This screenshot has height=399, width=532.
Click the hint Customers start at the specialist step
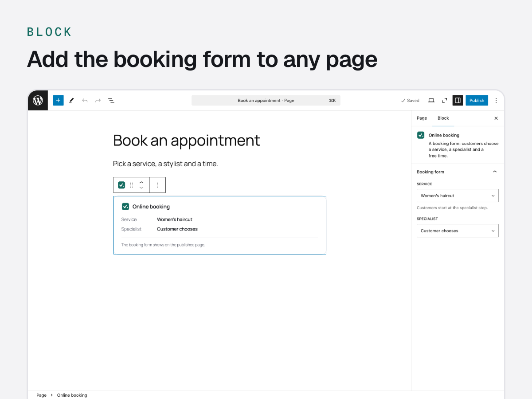(452, 208)
